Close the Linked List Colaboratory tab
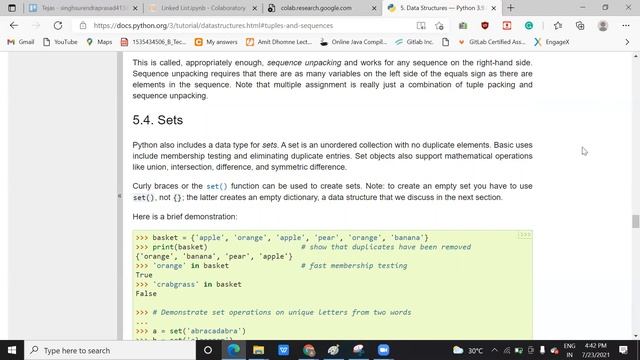 (x=255, y=8)
